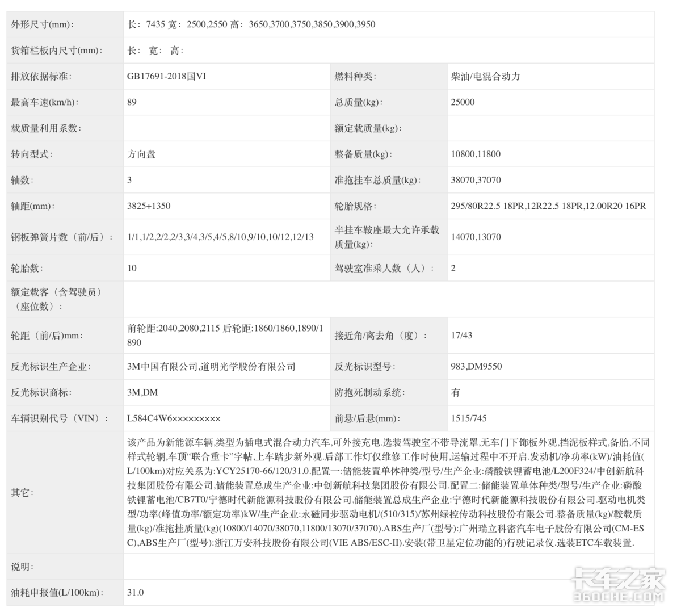681x616 pixels.
Task: Click the 轮距（前/后)mm label
Action: [x=47, y=336]
